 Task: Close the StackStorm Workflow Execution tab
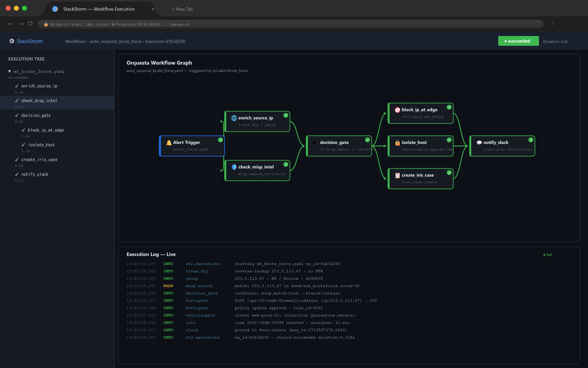click(x=153, y=9)
